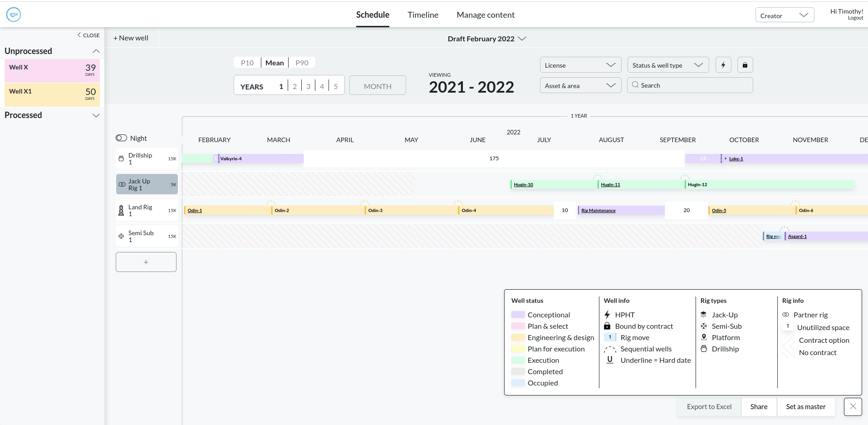
Task: Click the Semi Sub 1 rig icon
Action: click(x=121, y=236)
